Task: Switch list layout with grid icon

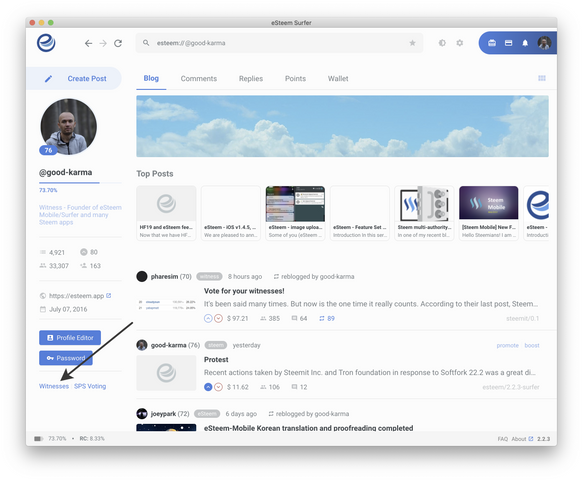Action: click(x=542, y=78)
